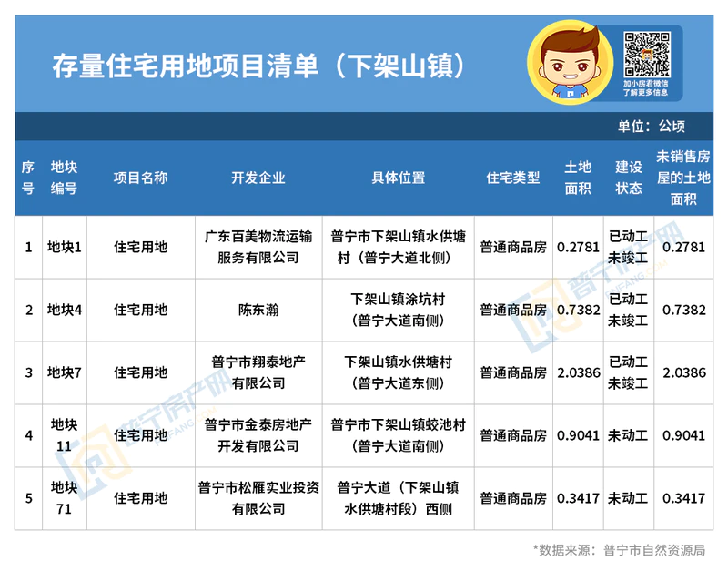Select the 单位：公顷 unit label
The image size is (728, 571).
tap(652, 126)
